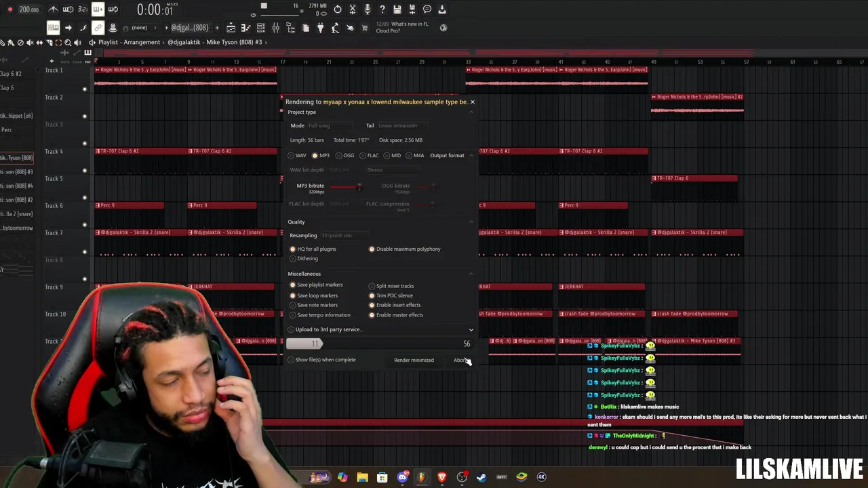Open the Piano roll view icon
Screen dimensions: 868x488
(x=245, y=28)
